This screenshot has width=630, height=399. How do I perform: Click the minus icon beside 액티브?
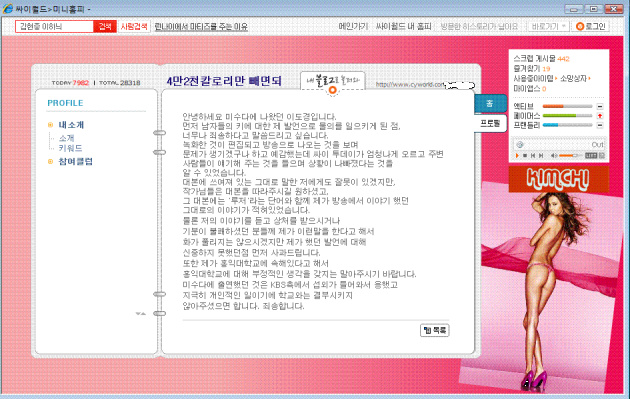600,106
